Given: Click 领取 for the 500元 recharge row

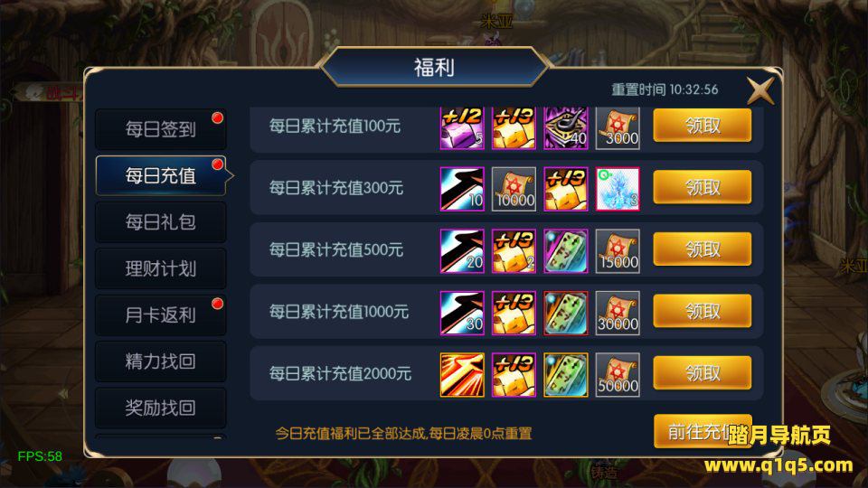Looking at the screenshot, I should click(x=703, y=249).
